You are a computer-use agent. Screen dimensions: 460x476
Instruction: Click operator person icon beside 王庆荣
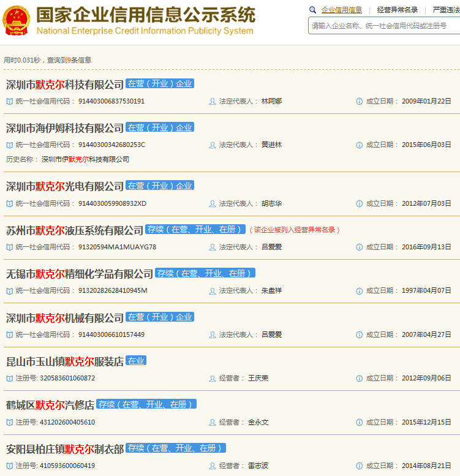tap(213, 379)
